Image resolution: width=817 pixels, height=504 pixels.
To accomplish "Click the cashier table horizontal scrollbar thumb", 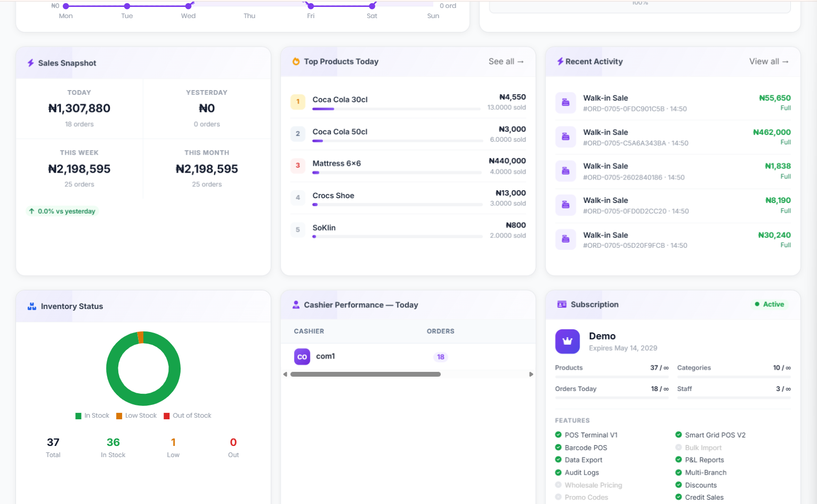I will (366, 375).
